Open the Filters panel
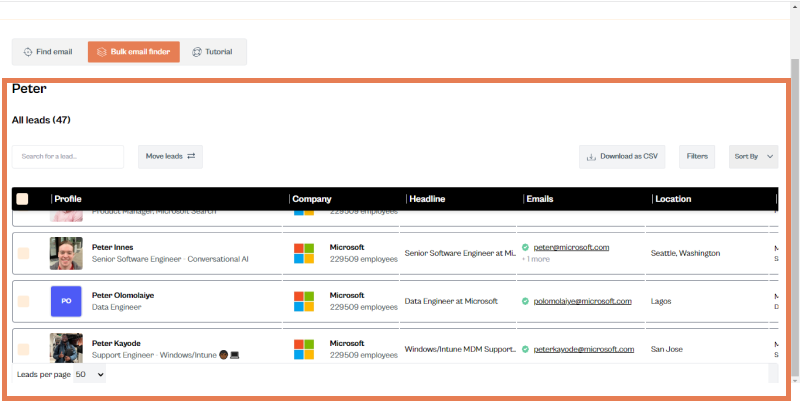Screen dimensions: 800x401 (x=697, y=157)
